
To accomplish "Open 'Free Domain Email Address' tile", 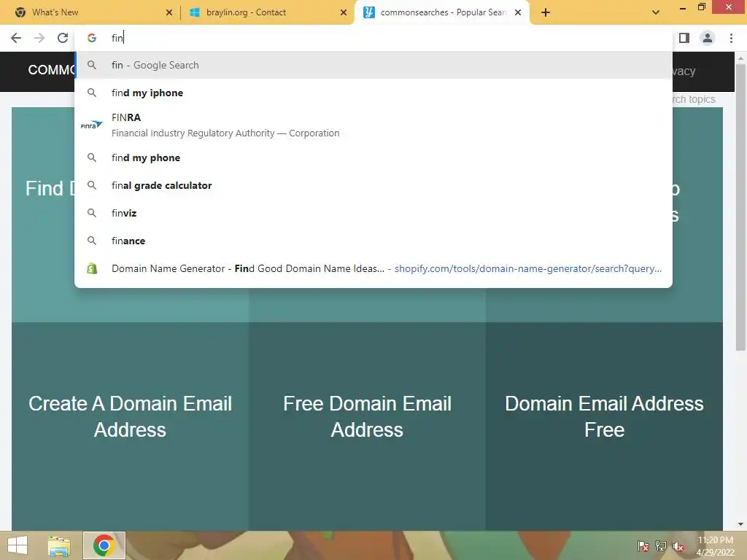I will 367,426.
